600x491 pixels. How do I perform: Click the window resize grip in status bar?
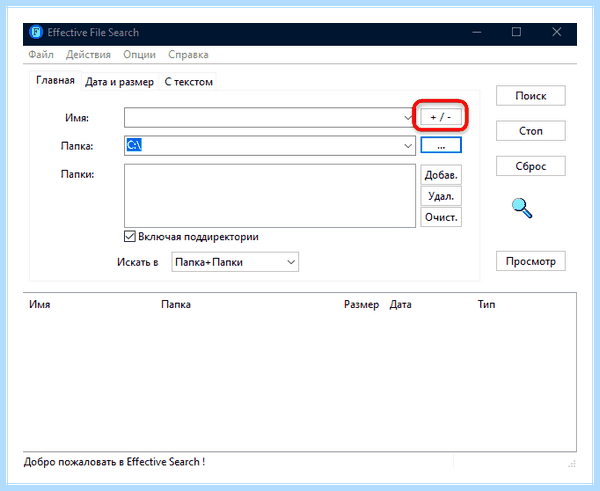pyautogui.click(x=572, y=464)
